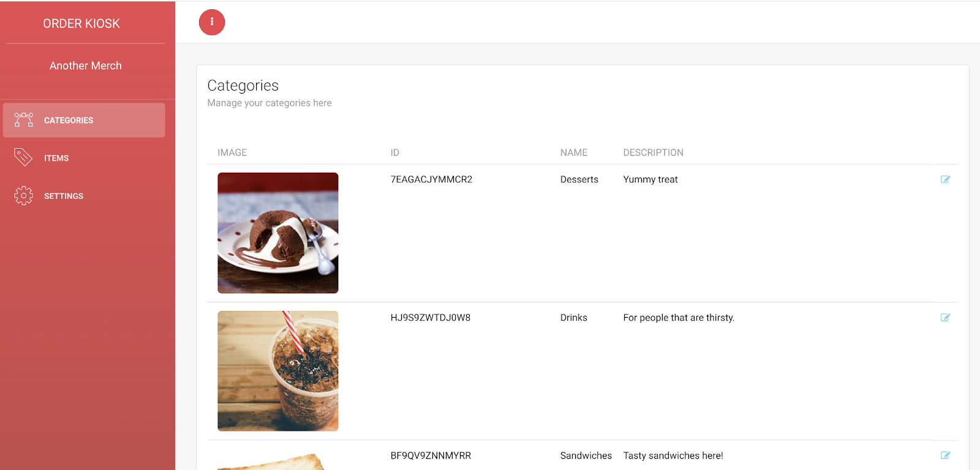Click the 'Yummy treat' description

pos(650,179)
